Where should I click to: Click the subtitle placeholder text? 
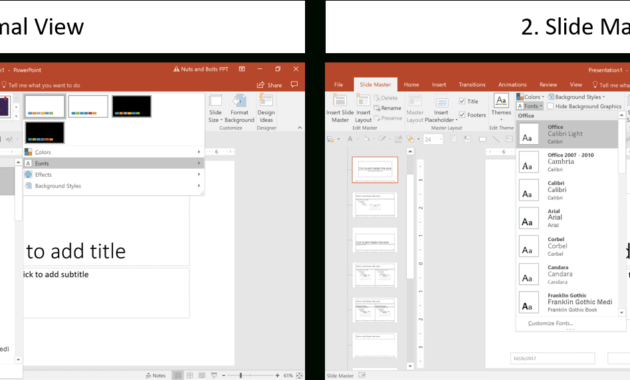[x=55, y=274]
